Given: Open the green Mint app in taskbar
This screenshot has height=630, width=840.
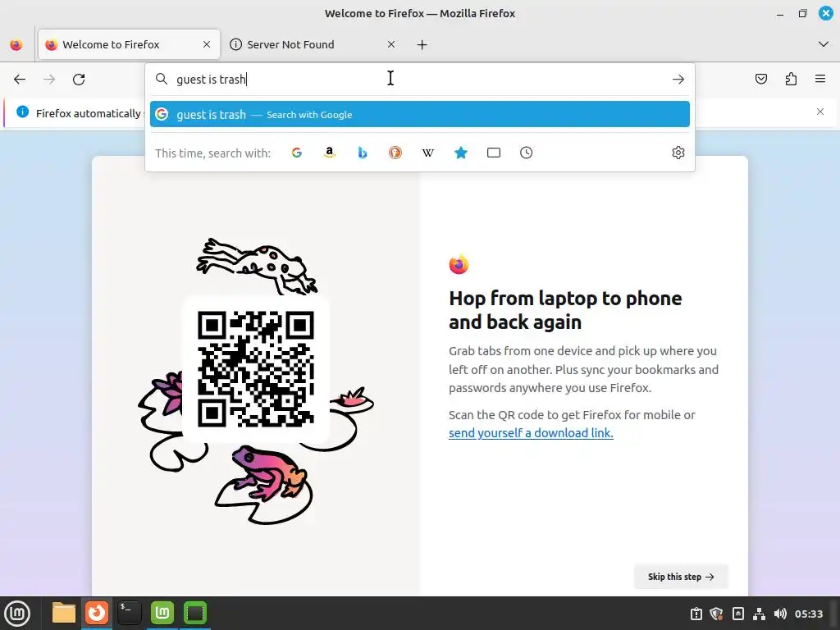Looking at the screenshot, I should (162, 613).
